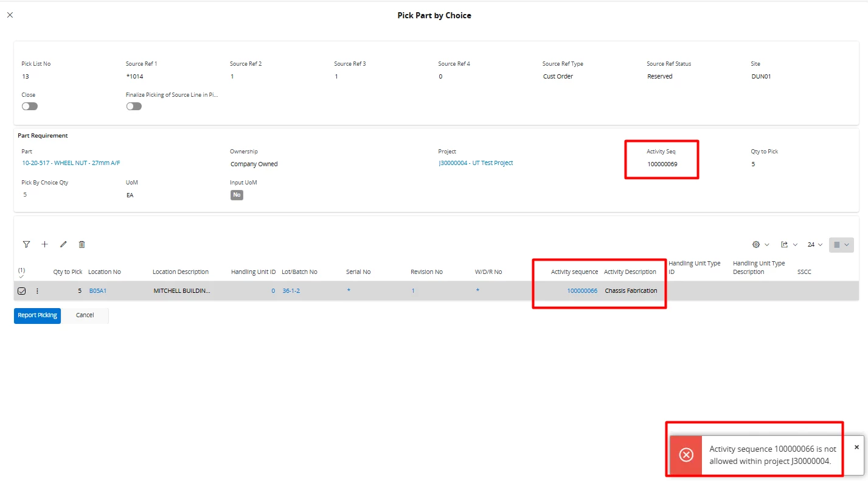Click the Source Ref 4 value 0
This screenshot has width=868, height=481.
tap(440, 77)
